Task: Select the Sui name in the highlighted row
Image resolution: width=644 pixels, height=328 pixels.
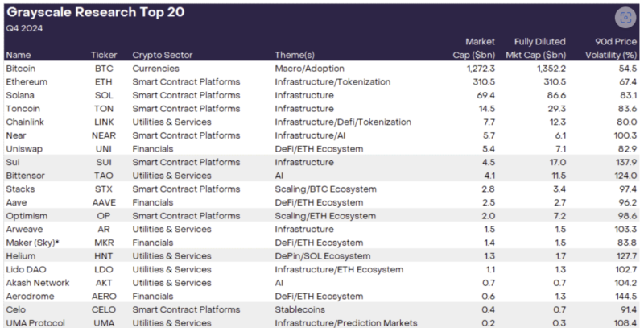Action: (x=13, y=162)
